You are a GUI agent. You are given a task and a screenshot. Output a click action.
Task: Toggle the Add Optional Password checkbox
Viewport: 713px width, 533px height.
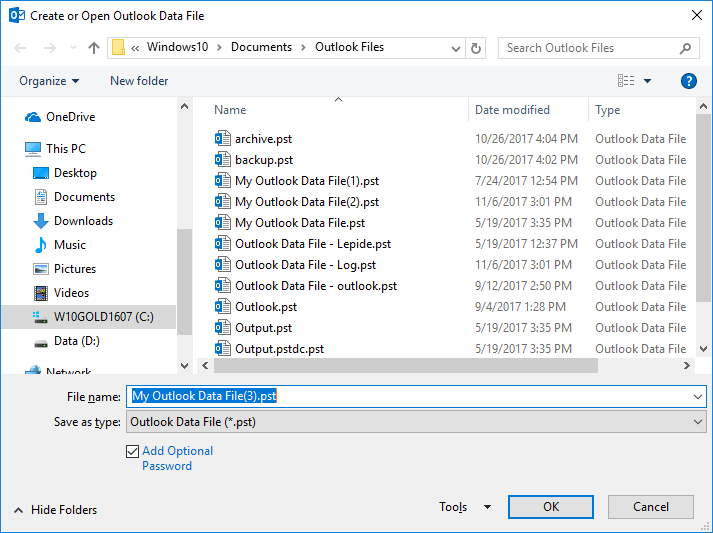click(133, 451)
